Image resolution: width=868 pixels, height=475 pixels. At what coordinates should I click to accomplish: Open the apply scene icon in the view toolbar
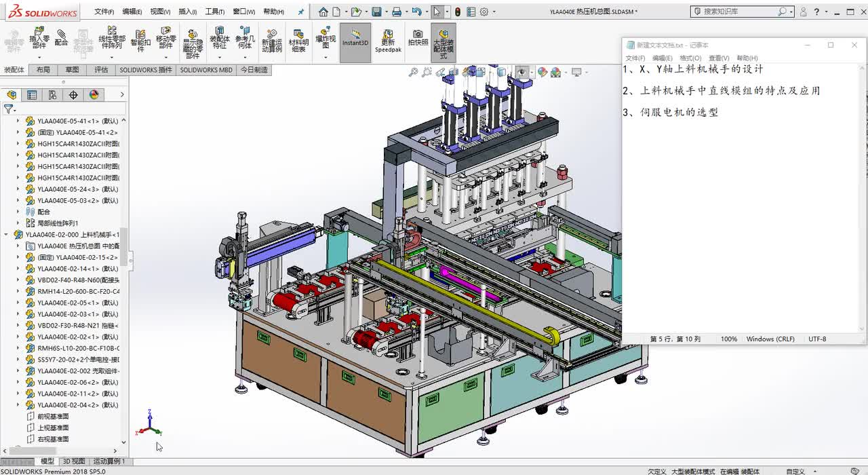[556, 72]
